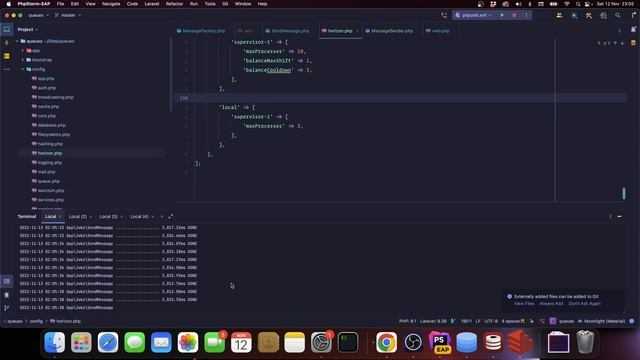Open more run actions for phpunit.xml
The width and height of the screenshot is (640, 360).
point(526,15)
